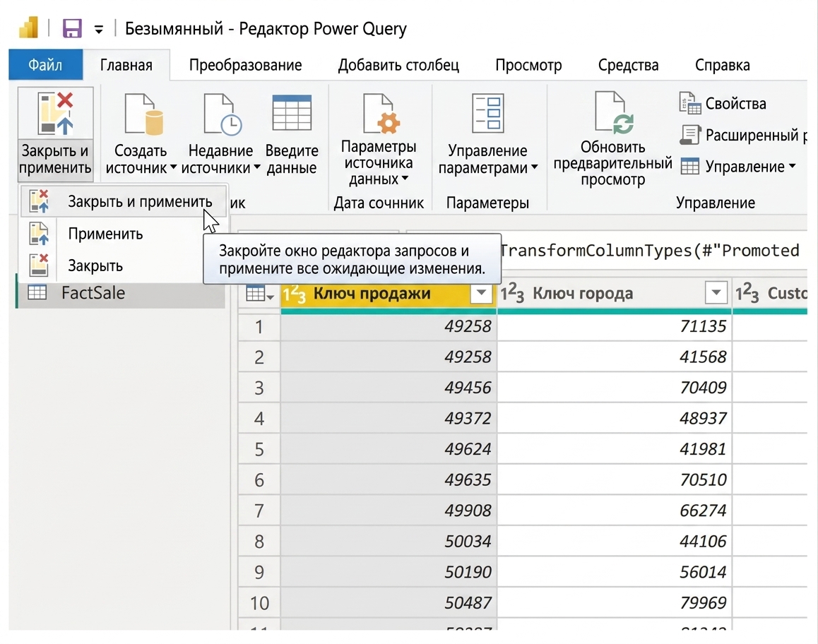818x644 pixels.
Task: Switch to the Преобразование tab
Action: point(245,65)
